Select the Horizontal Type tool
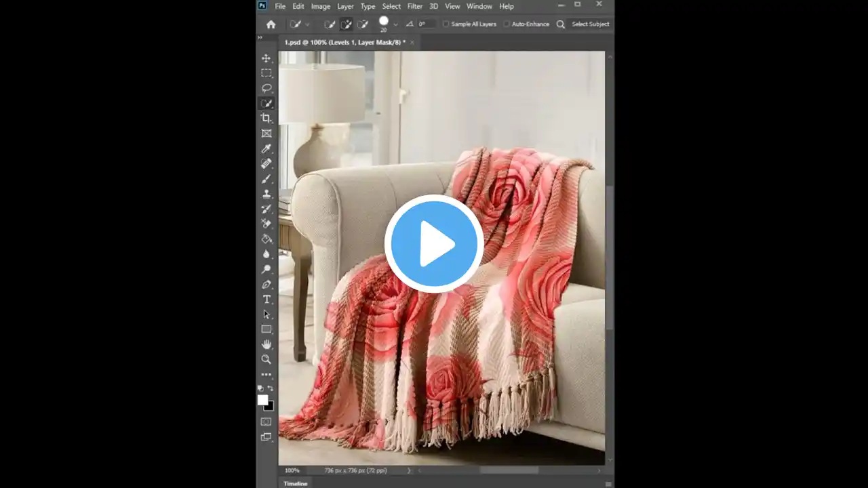 click(267, 299)
